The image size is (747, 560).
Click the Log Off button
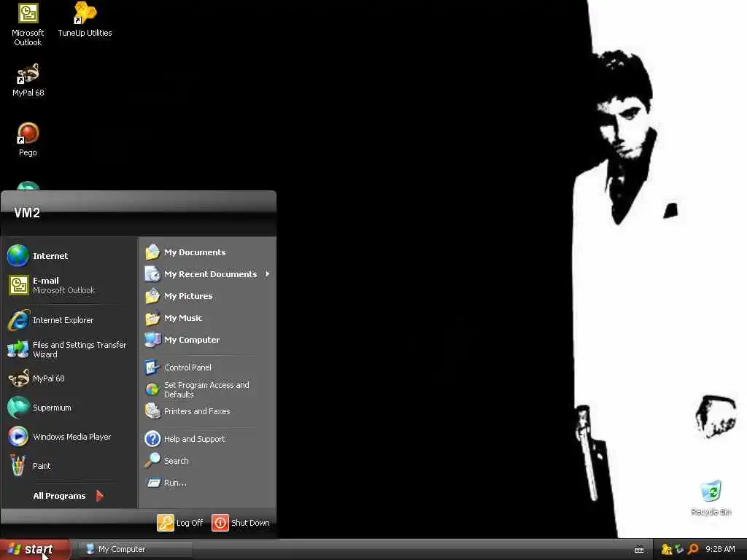180,522
